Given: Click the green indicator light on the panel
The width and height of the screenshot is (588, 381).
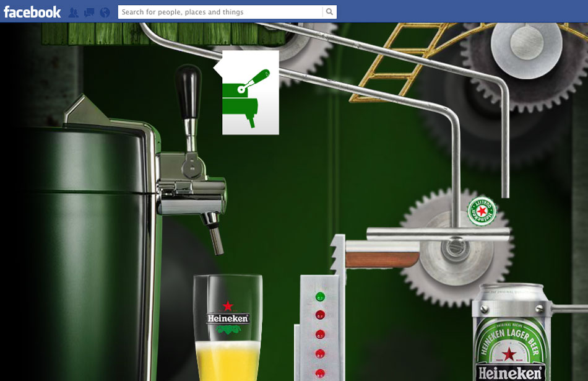Looking at the screenshot, I should tap(320, 297).
